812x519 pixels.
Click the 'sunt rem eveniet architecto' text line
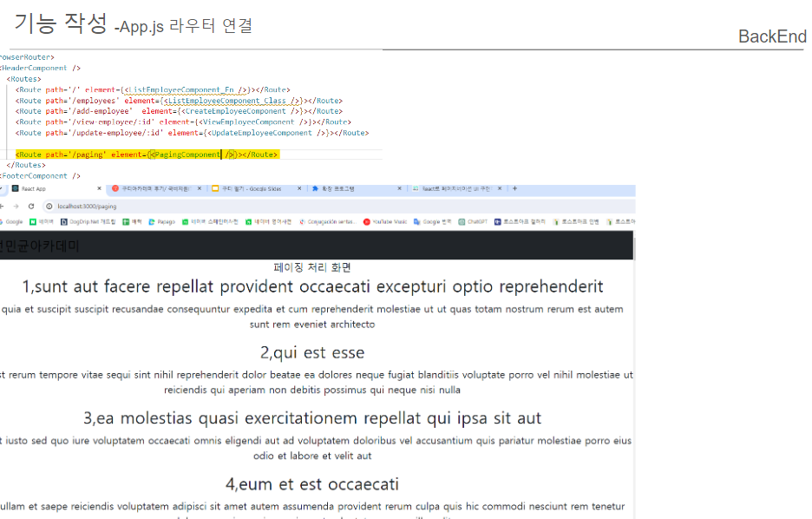pos(312,325)
